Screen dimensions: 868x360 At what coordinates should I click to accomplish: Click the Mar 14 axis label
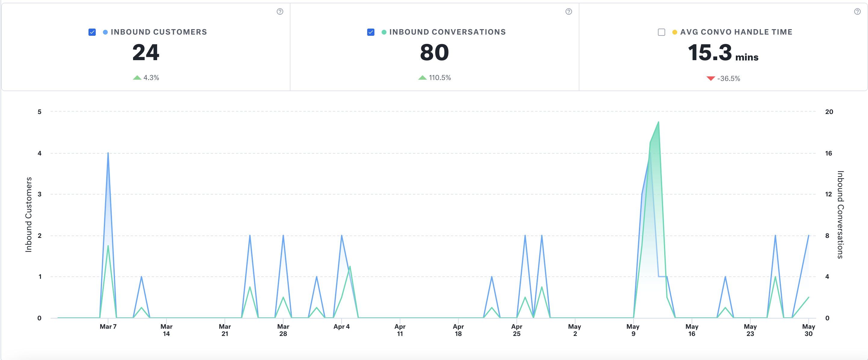pyautogui.click(x=166, y=330)
